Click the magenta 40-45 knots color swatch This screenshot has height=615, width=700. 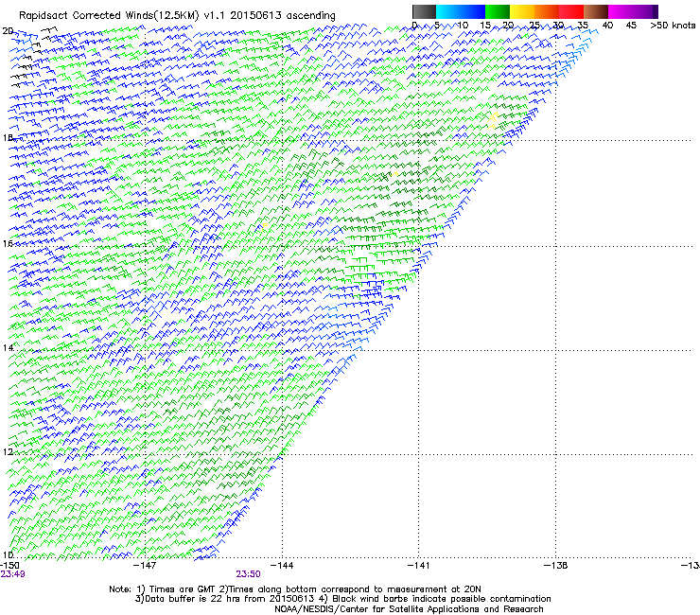tap(621, 11)
